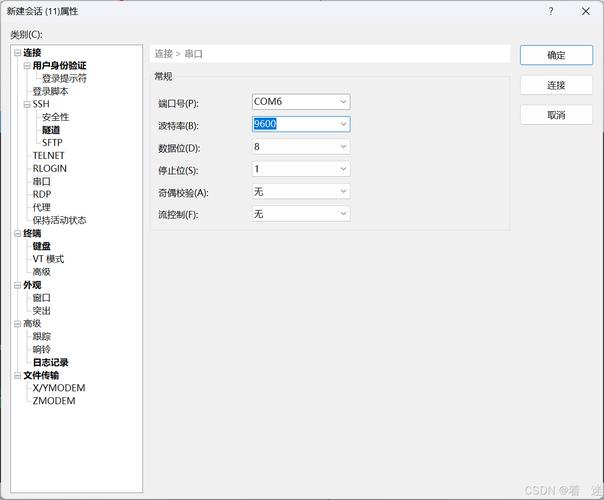Image resolution: width=604 pixels, height=500 pixels.
Task: Select 终端 in the category tree
Action: pos(32,233)
